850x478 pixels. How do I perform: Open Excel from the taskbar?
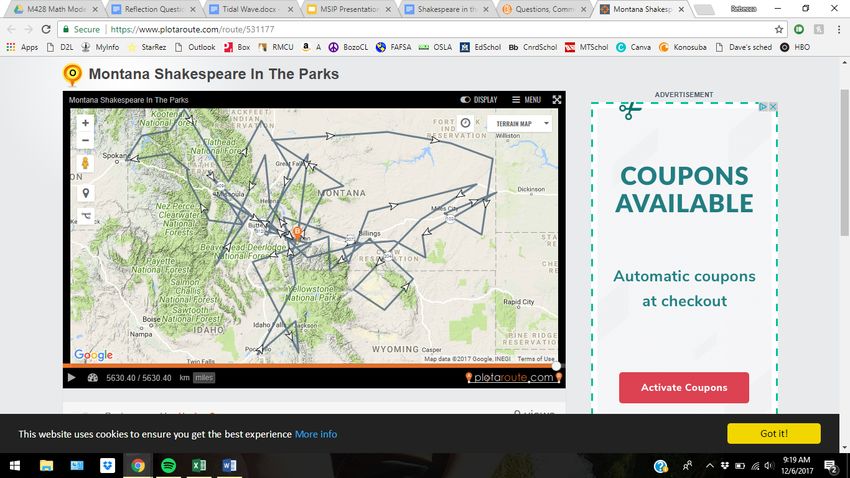click(199, 466)
